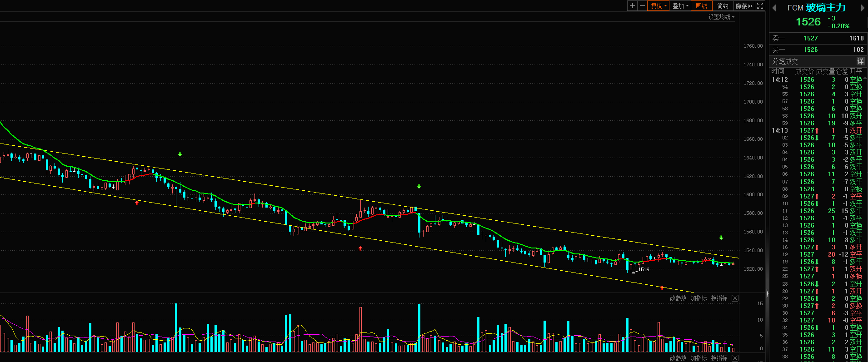The width and height of the screenshot is (868, 362).
Task: Enter fullscreen chart mode icon
Action: [x=760, y=6]
